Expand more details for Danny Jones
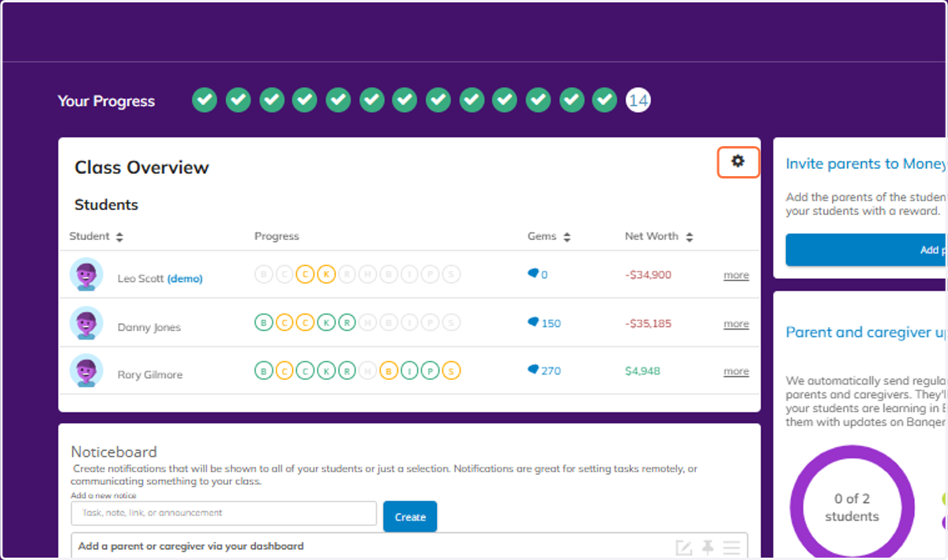Image resolution: width=948 pixels, height=560 pixels. click(x=736, y=323)
